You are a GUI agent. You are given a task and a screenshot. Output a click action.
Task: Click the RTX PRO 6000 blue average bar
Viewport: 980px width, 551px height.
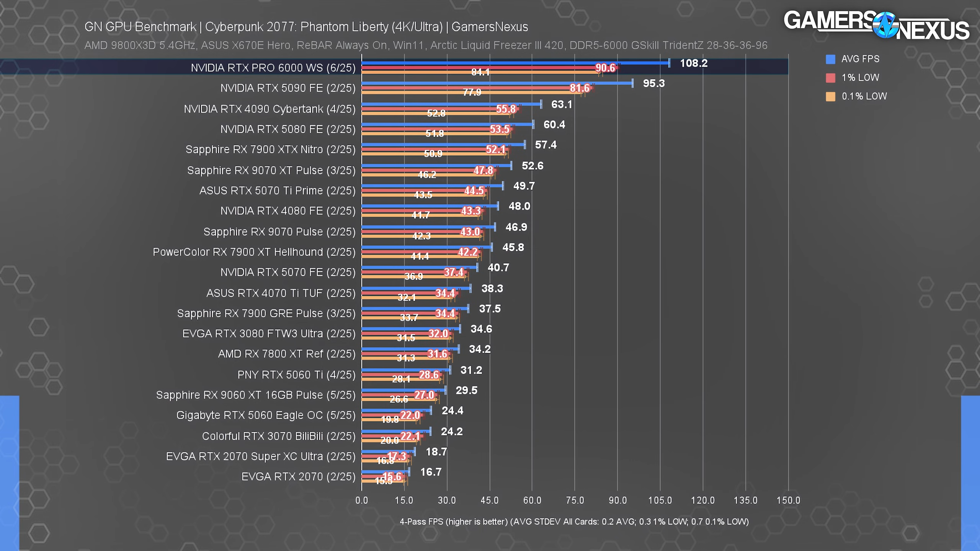515,63
